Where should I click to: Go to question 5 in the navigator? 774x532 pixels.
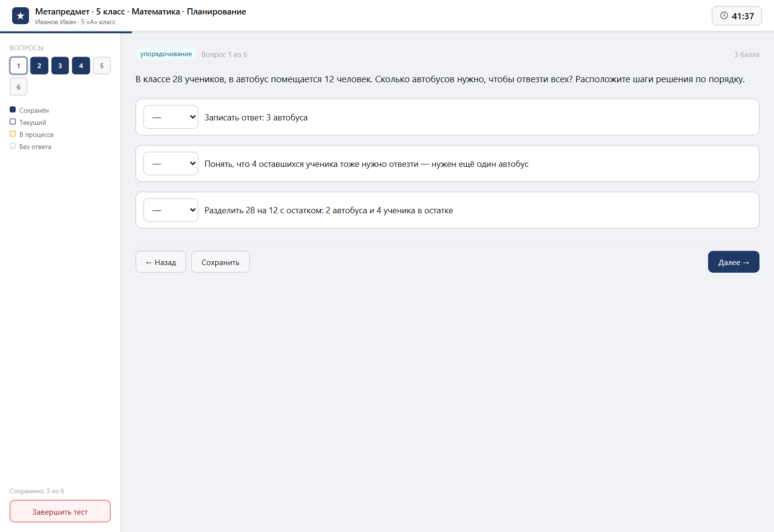coord(102,66)
